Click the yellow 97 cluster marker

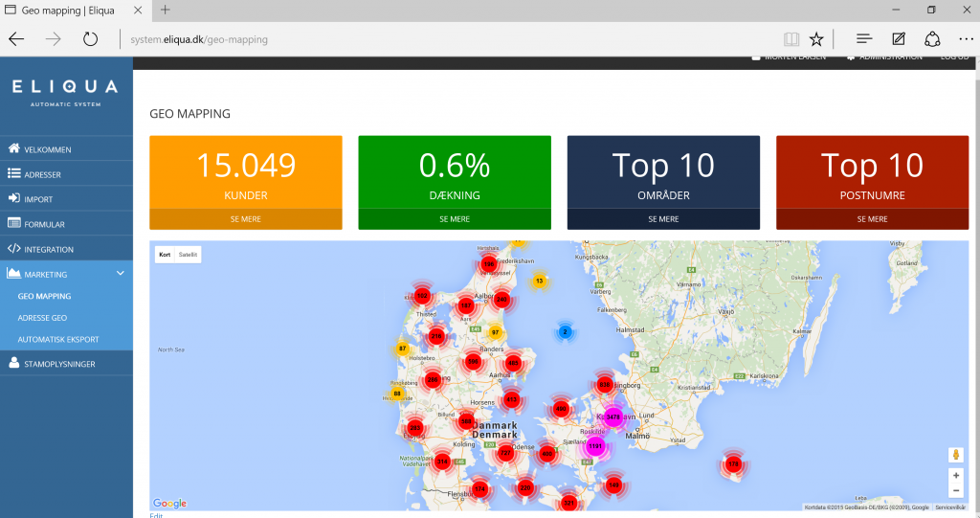tap(495, 332)
